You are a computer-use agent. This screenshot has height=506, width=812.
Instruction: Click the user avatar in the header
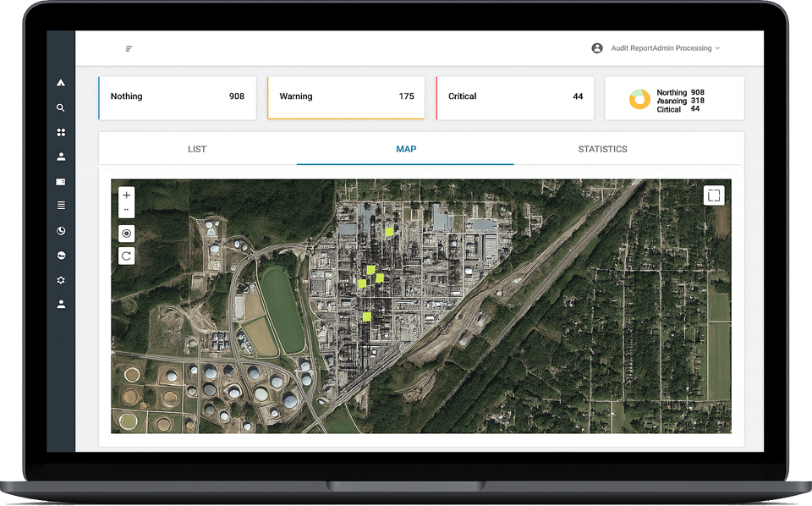597,48
